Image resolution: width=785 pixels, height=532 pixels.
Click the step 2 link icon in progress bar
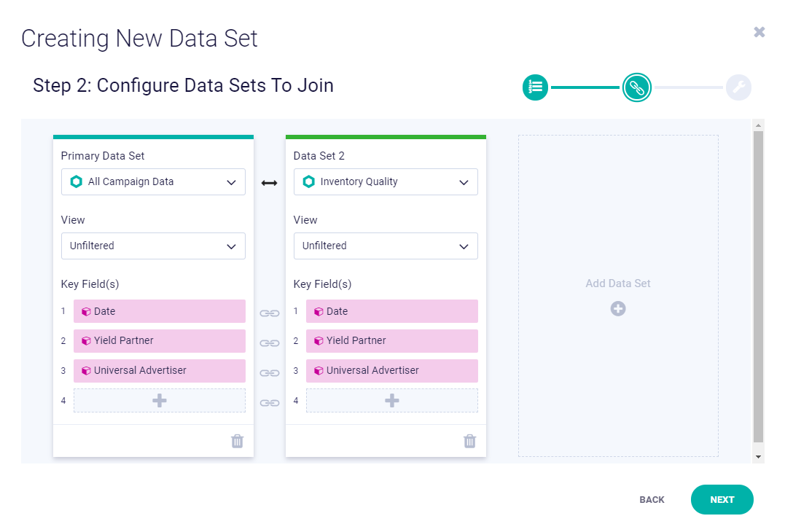click(x=637, y=87)
